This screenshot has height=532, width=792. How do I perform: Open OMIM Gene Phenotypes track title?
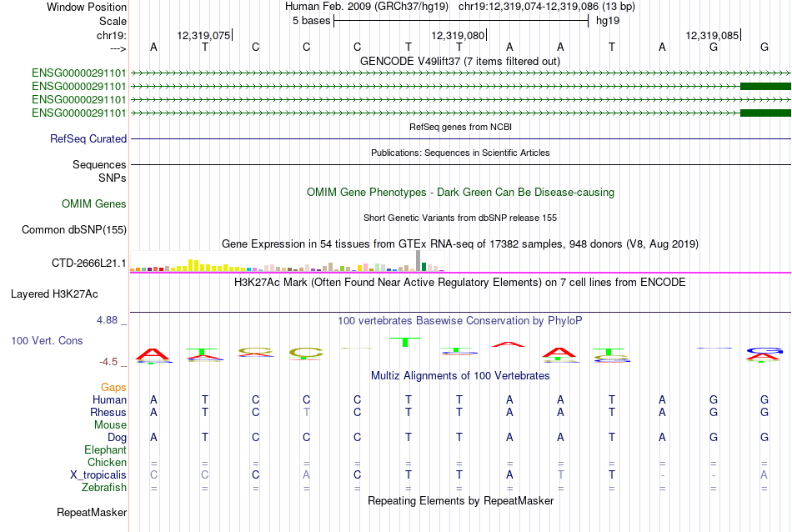coord(461,192)
